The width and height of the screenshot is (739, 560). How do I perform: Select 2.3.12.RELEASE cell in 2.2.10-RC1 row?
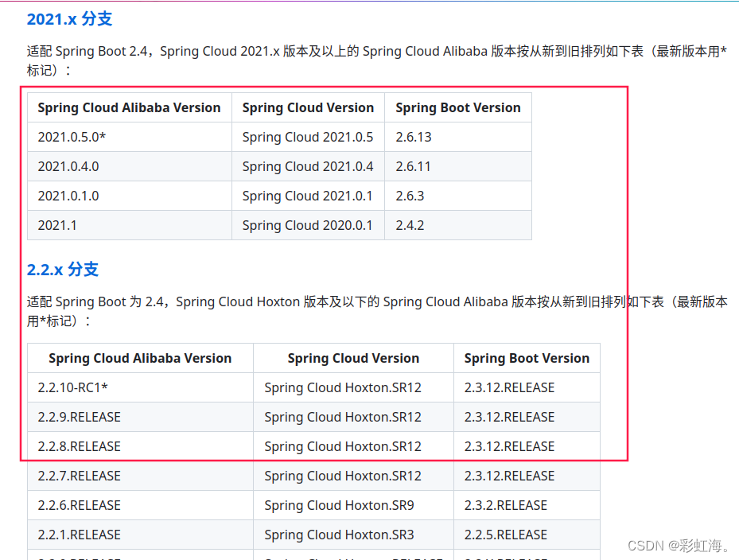point(527,387)
